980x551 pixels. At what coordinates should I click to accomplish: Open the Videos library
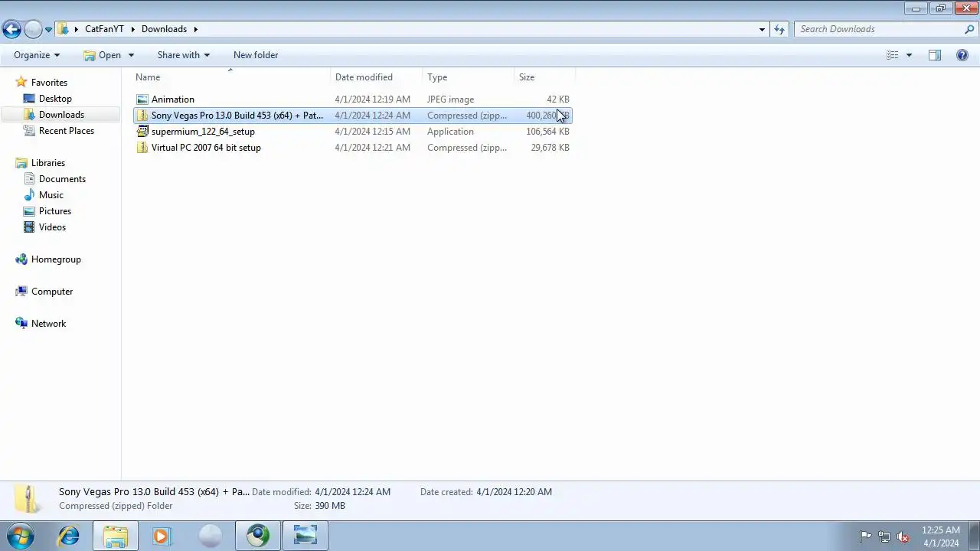point(52,227)
